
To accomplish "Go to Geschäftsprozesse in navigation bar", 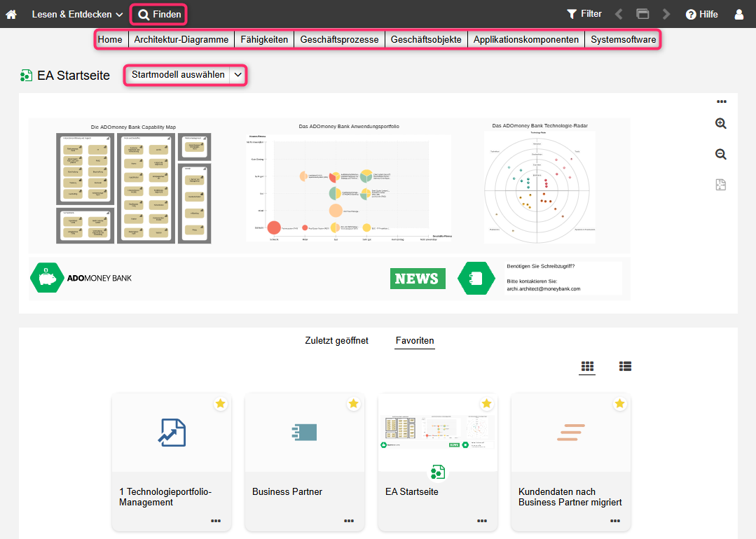I will [340, 40].
